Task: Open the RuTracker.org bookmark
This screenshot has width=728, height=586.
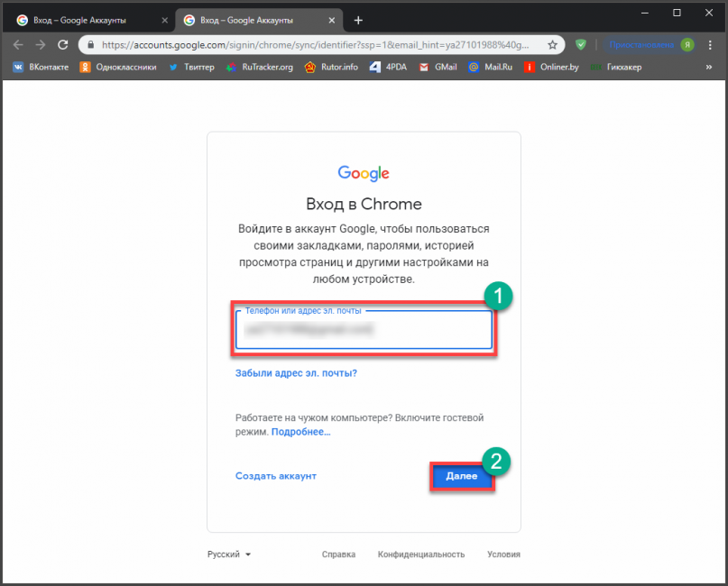Action: (260, 68)
